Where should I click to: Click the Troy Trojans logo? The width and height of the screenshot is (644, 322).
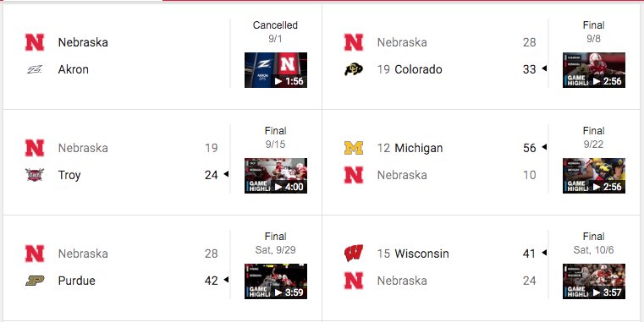35,175
